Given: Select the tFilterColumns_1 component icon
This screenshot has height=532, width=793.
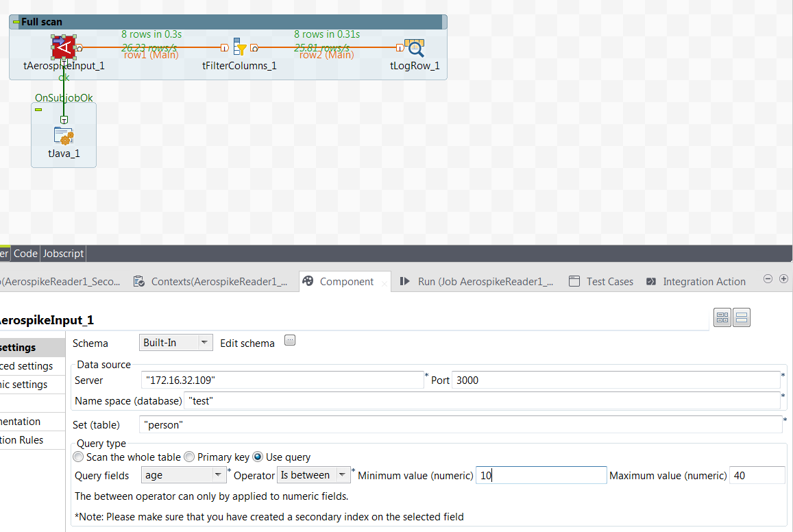Looking at the screenshot, I should click(240, 47).
